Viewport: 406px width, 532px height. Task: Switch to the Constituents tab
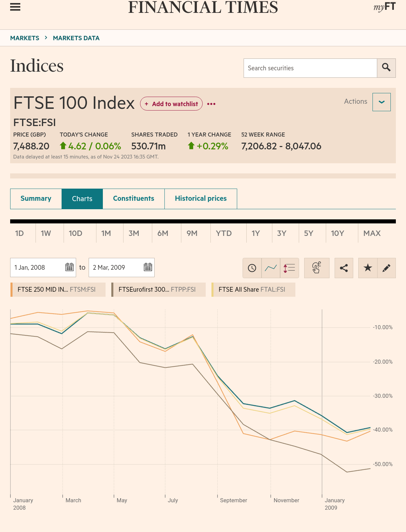pos(133,199)
